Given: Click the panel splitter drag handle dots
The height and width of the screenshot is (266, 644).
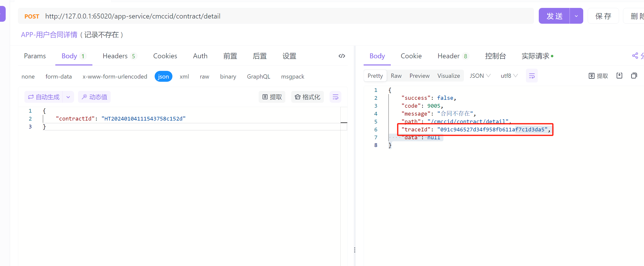Looking at the screenshot, I should click(354, 250).
